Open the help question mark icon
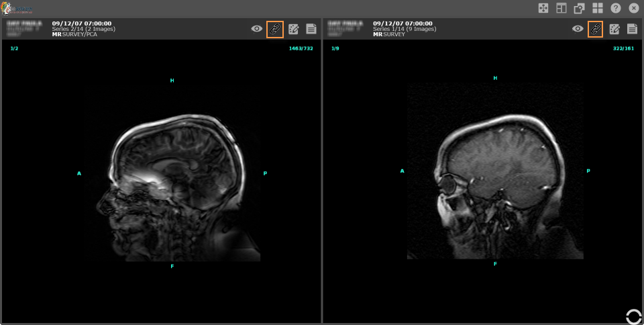 615,8
